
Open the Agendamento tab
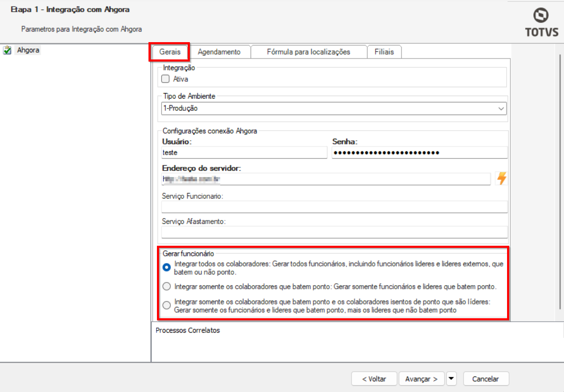[x=219, y=52]
